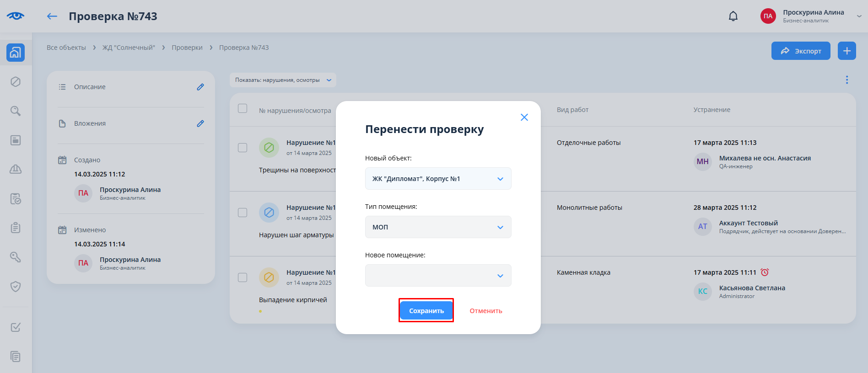Go to Все объекты breadcrumb
The image size is (868, 373).
coord(66,48)
